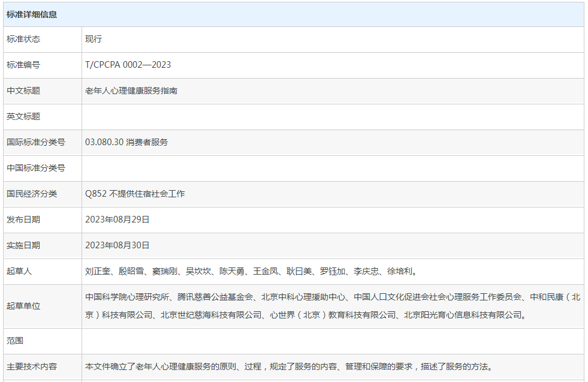Click the 范围 label cell

coord(15,341)
